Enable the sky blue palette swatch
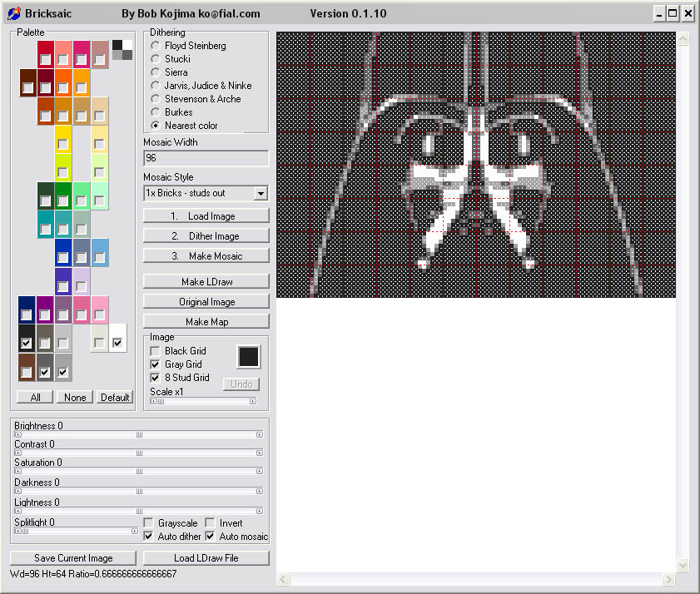Screen dimensions: 700x594 99,258
